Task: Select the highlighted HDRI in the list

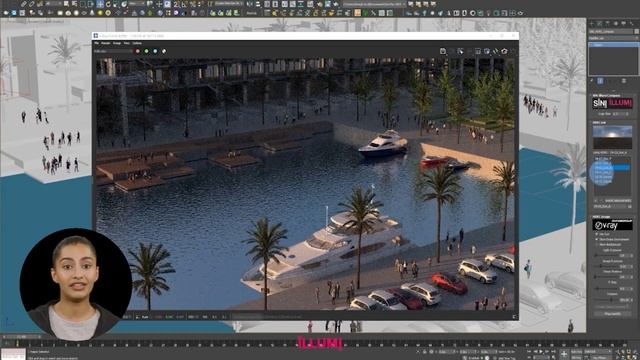Action: click(611, 167)
